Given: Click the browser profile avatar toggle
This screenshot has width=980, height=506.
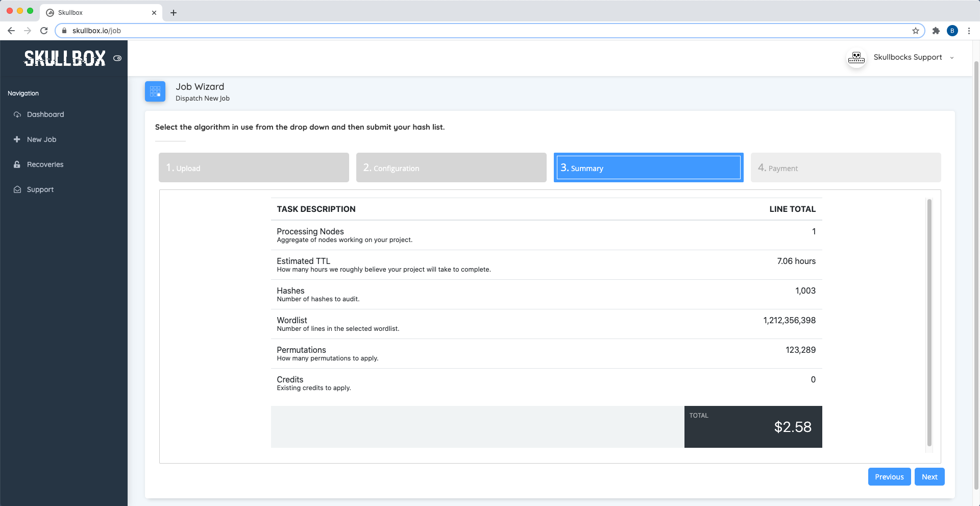Looking at the screenshot, I should (x=952, y=31).
